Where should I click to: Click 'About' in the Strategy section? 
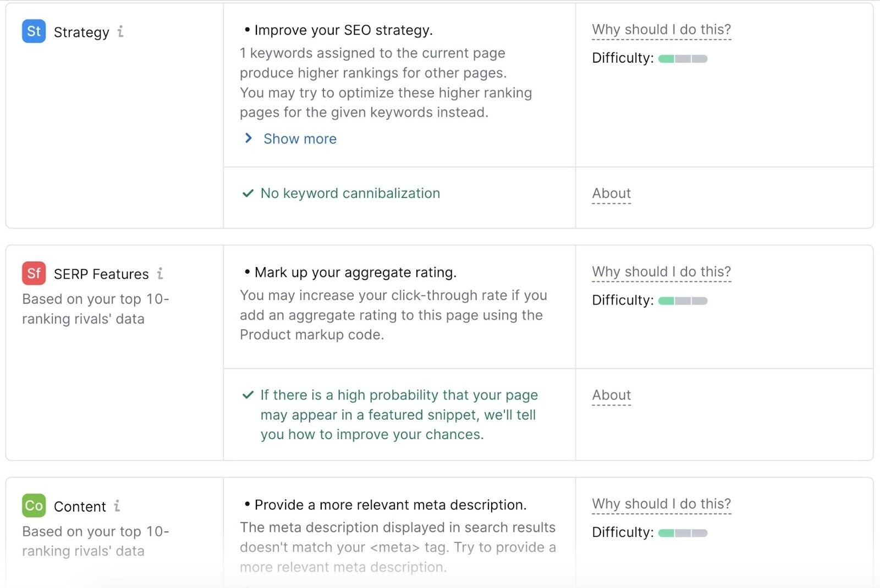pyautogui.click(x=611, y=193)
